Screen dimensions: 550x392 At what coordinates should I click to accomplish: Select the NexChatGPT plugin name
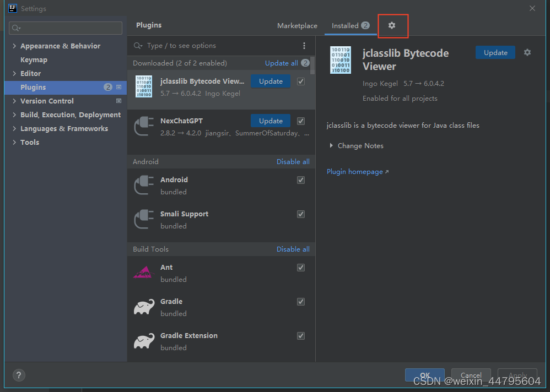pos(181,121)
